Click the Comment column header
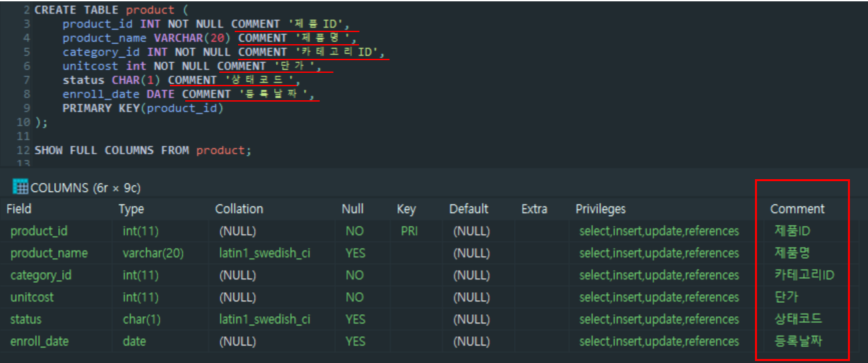 click(797, 209)
